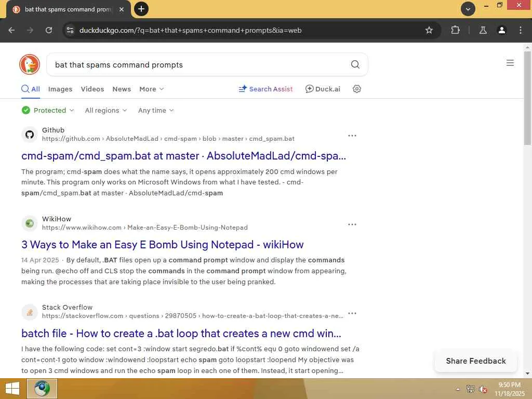
Task: Open tab search dropdown arrow in title bar
Action: click(x=468, y=9)
